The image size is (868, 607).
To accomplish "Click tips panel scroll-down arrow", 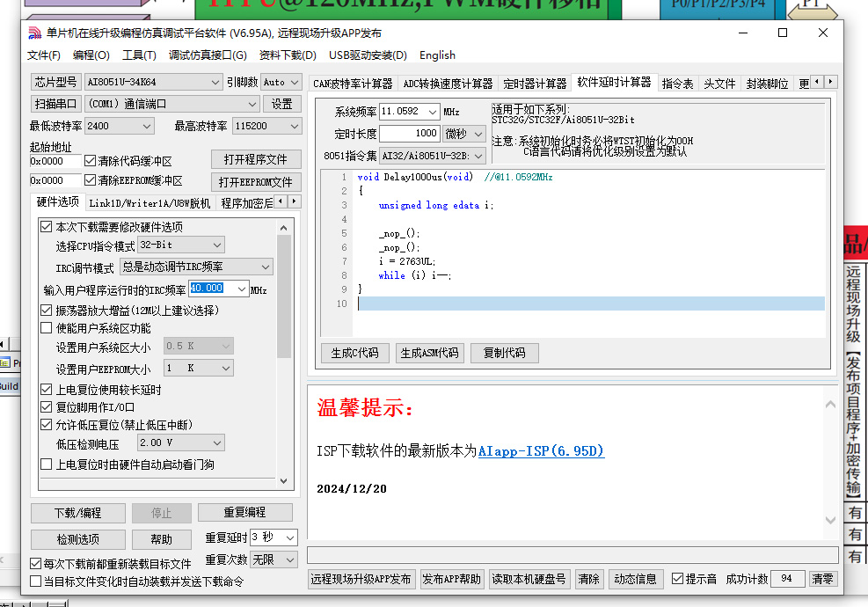I will click(x=830, y=520).
